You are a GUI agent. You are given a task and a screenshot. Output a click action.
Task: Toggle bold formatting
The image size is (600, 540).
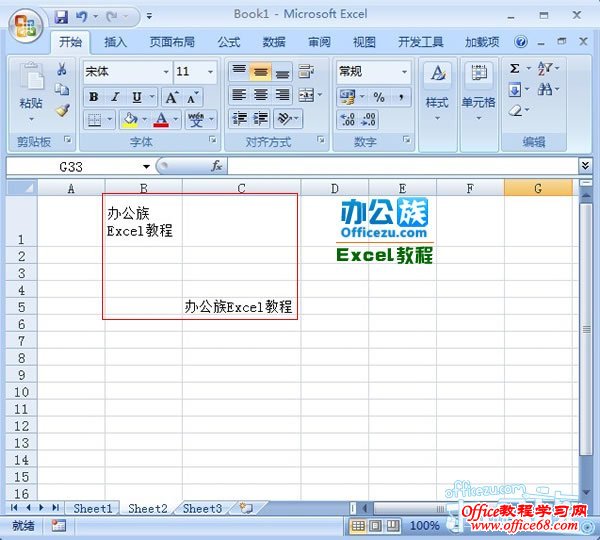pos(93,97)
